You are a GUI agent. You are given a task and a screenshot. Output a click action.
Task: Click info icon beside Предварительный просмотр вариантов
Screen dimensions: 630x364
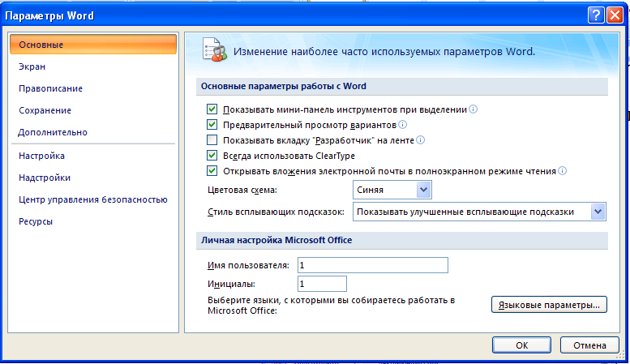tap(403, 125)
